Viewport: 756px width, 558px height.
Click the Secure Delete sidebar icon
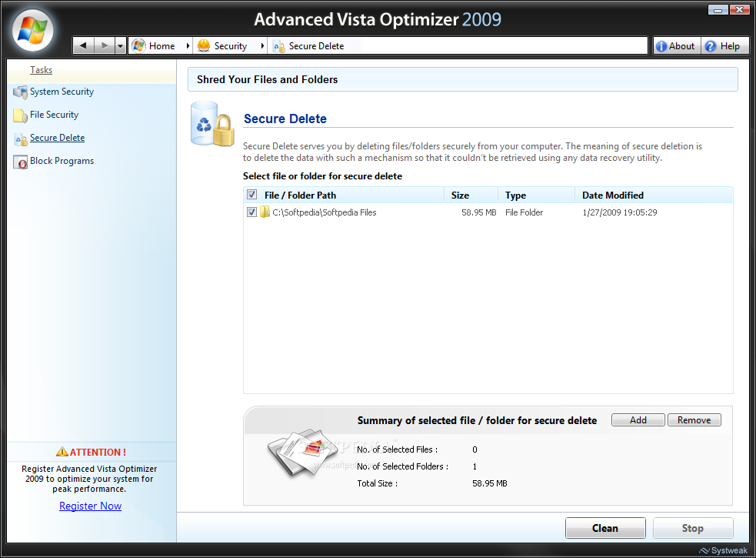click(21, 139)
